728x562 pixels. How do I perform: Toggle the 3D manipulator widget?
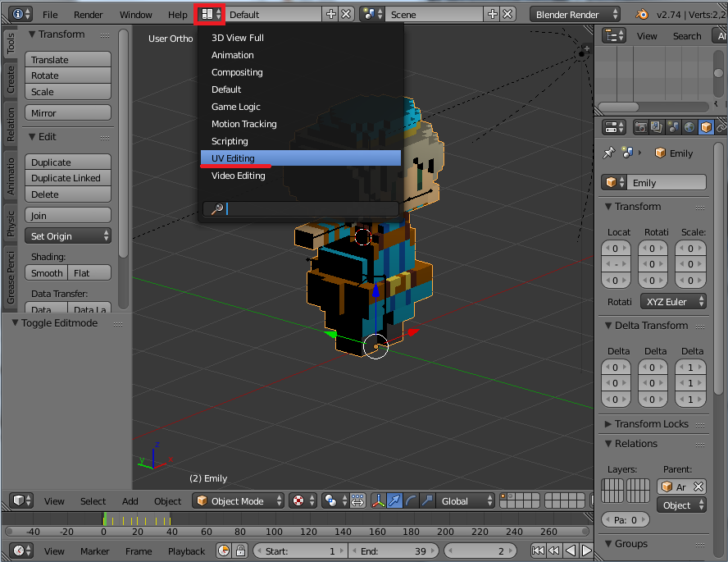click(379, 500)
